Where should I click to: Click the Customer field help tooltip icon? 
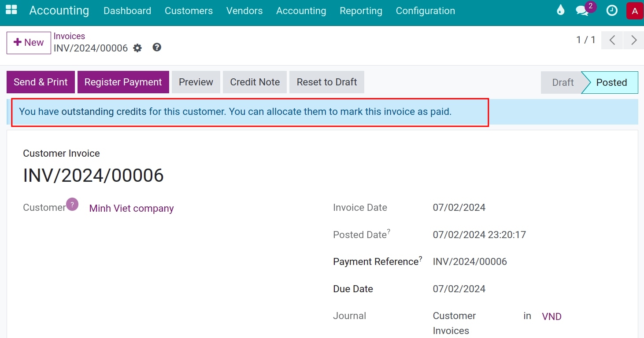tap(72, 204)
